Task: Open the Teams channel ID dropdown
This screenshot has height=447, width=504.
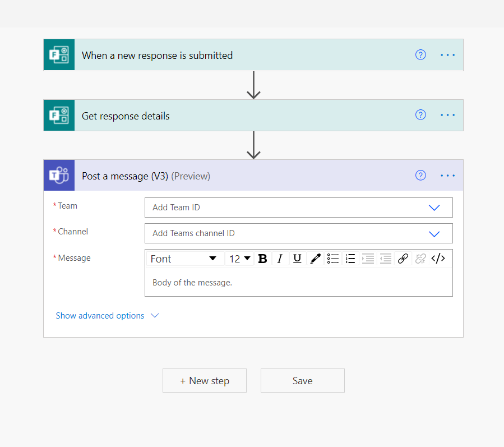Action: click(299, 233)
